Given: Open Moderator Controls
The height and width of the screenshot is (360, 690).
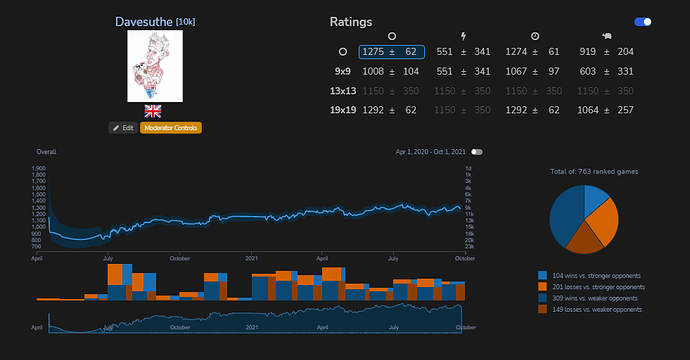Looking at the screenshot, I should pyautogui.click(x=171, y=128).
